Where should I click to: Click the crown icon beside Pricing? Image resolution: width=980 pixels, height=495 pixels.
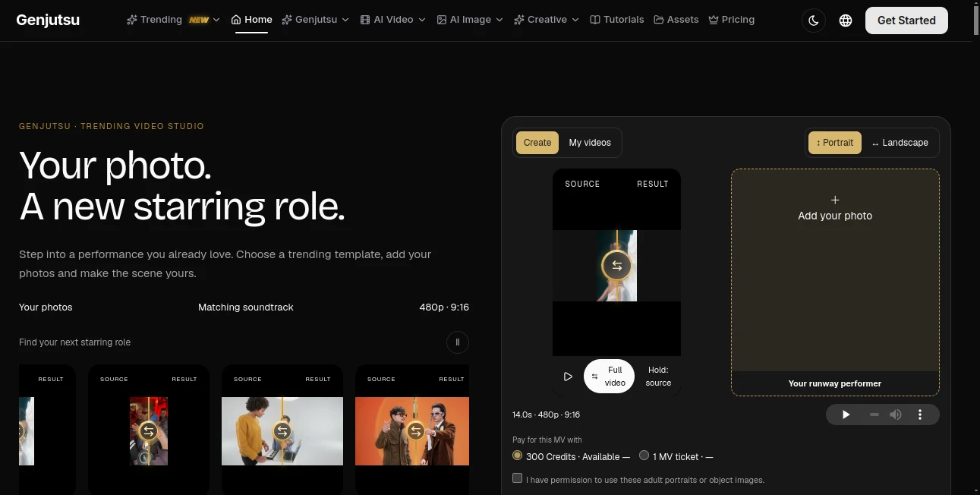coord(714,20)
